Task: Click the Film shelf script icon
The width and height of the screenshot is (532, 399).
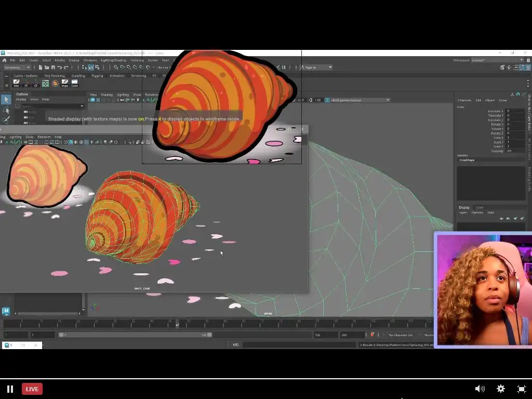Action: pos(16,83)
